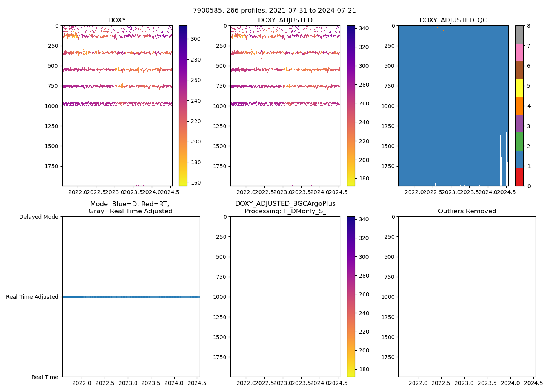Select the yellow segment in the QC colorbar
Screen dimensions: 549x392
[x=519, y=88]
